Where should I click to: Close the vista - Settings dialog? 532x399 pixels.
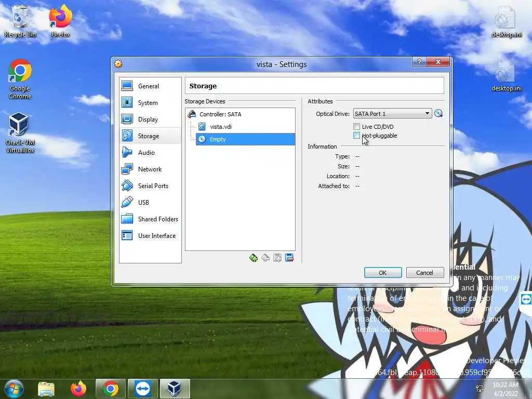(x=438, y=62)
